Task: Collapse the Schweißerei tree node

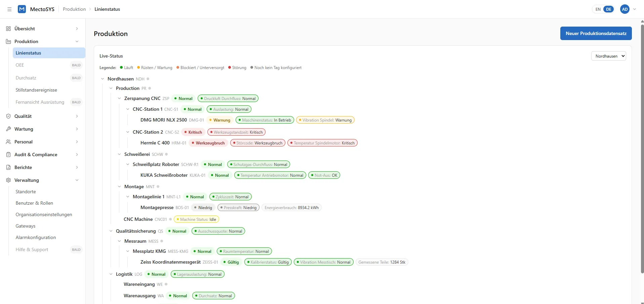Action: click(119, 154)
